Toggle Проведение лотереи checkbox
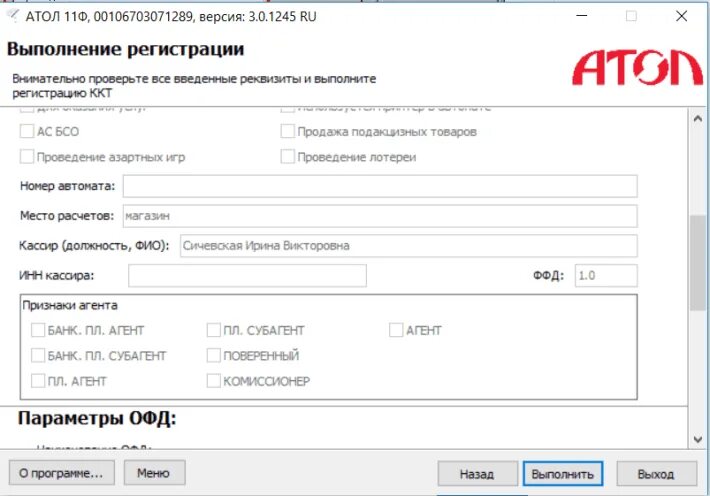 (x=288, y=157)
